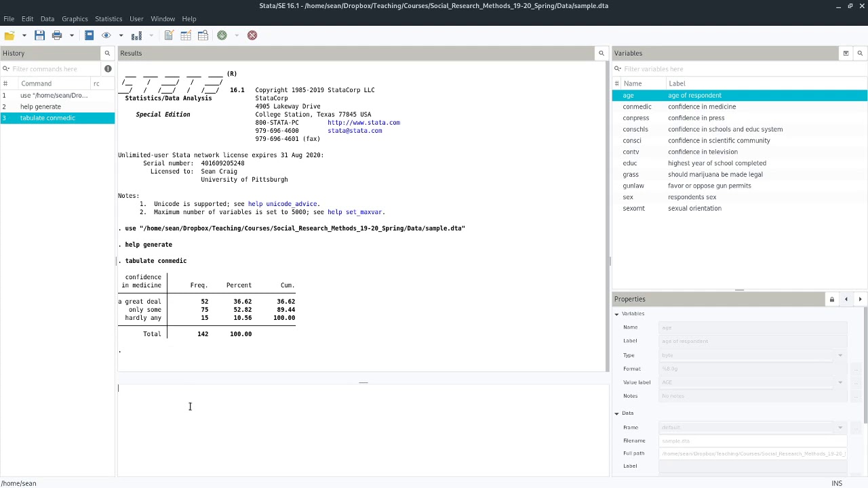The height and width of the screenshot is (488, 868).
Task: Open the 'help set_maxvar' link
Action: 355,212
